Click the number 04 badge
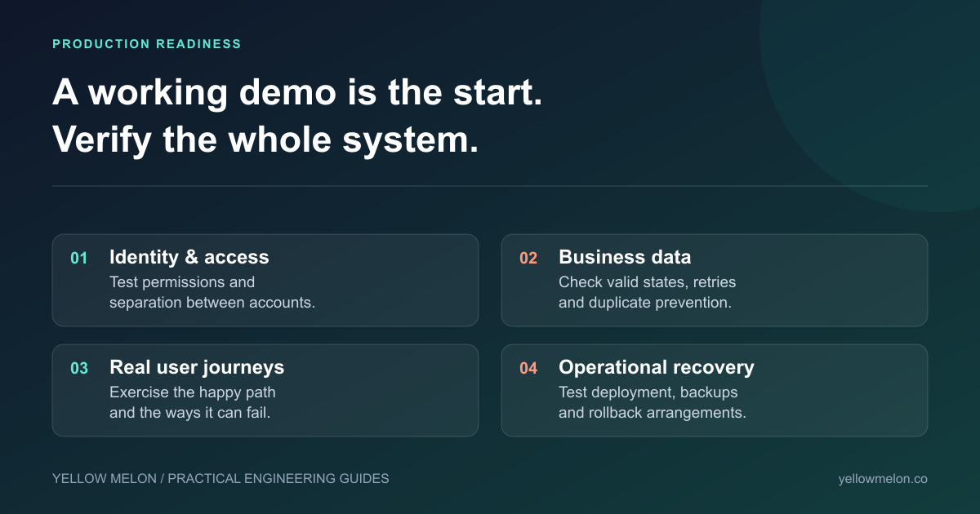 pyautogui.click(x=528, y=369)
